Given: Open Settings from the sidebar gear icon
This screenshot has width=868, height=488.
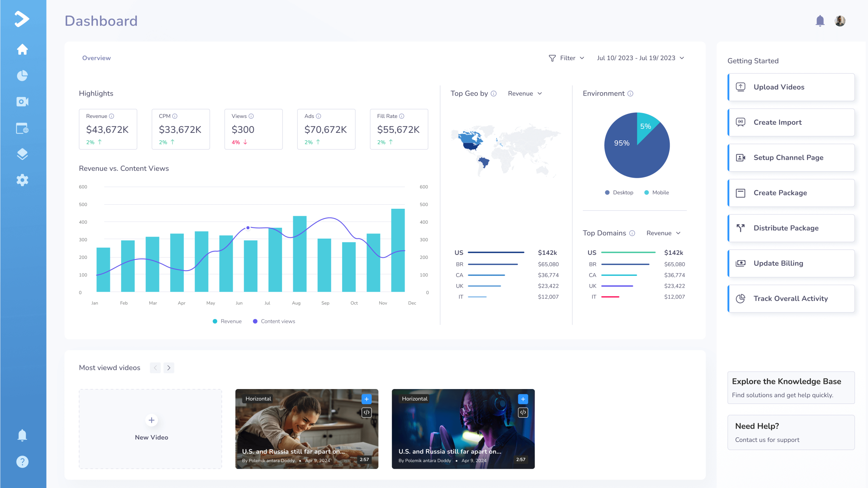Looking at the screenshot, I should tap(22, 180).
